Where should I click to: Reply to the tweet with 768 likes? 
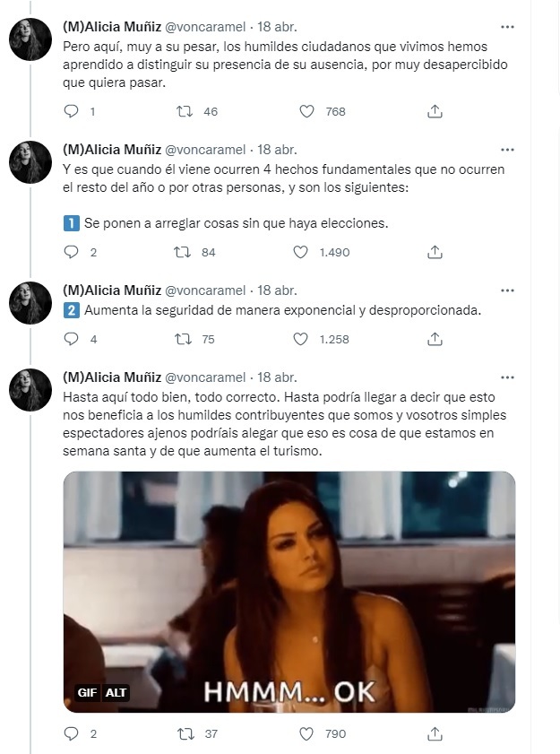tap(73, 111)
